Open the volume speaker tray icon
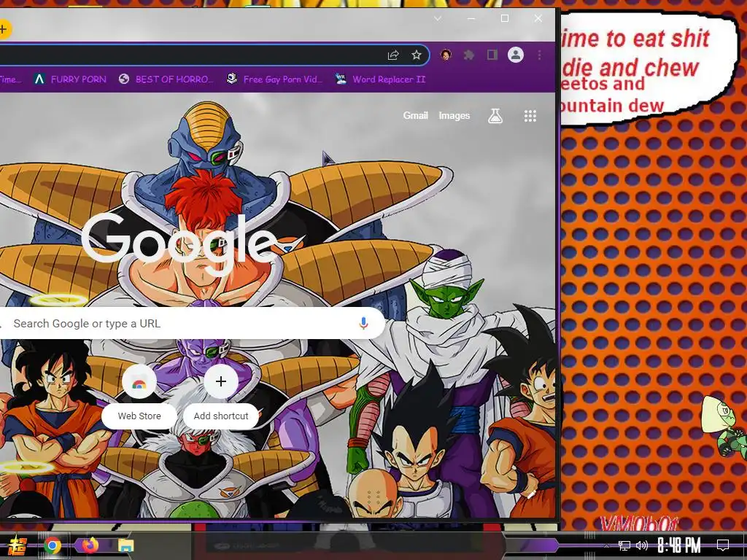Image resolution: width=747 pixels, height=560 pixels. 642,545
